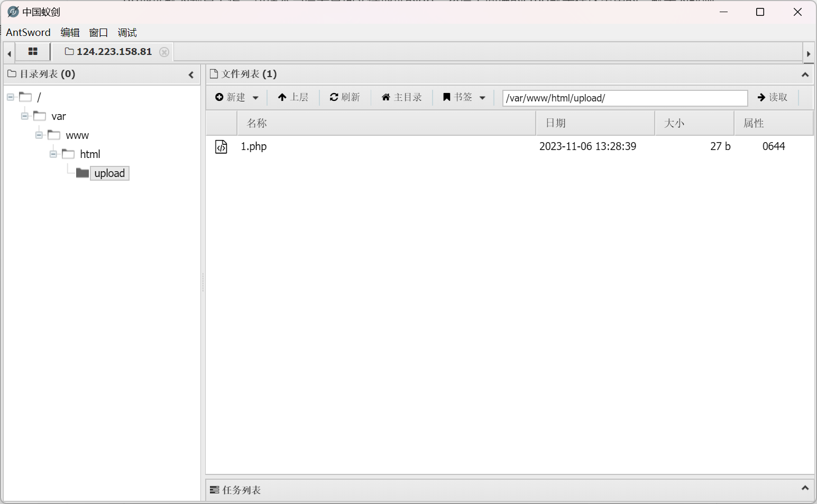817x504 pixels.
Task: Click the 文件列表 (1) panel title
Action: [249, 74]
